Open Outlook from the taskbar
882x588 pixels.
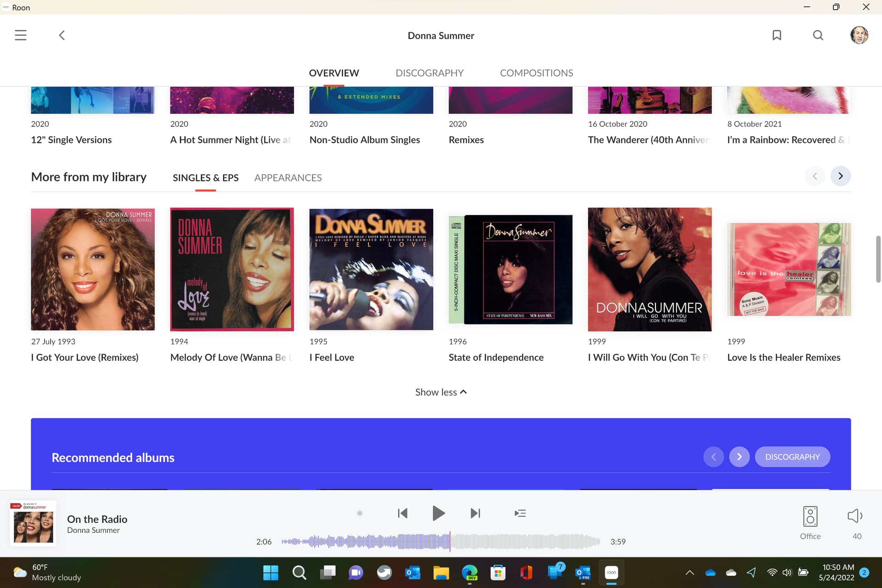click(x=413, y=572)
